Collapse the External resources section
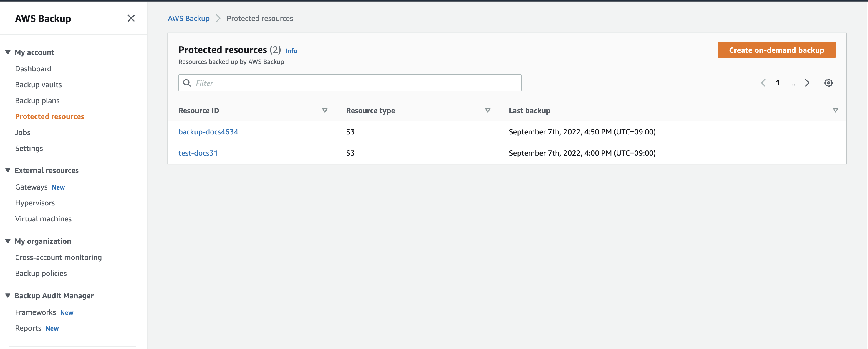868x349 pixels. coord(8,171)
